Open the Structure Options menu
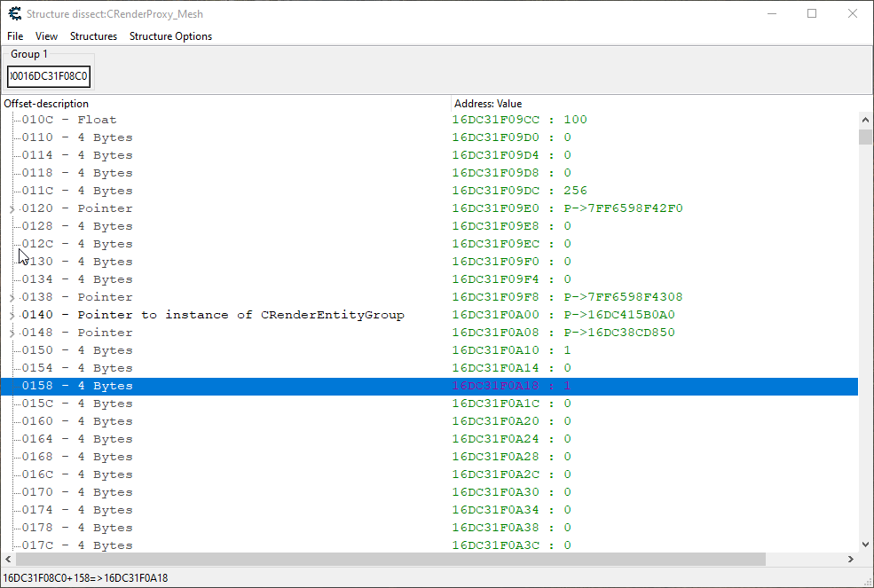This screenshot has width=874, height=588. (170, 36)
